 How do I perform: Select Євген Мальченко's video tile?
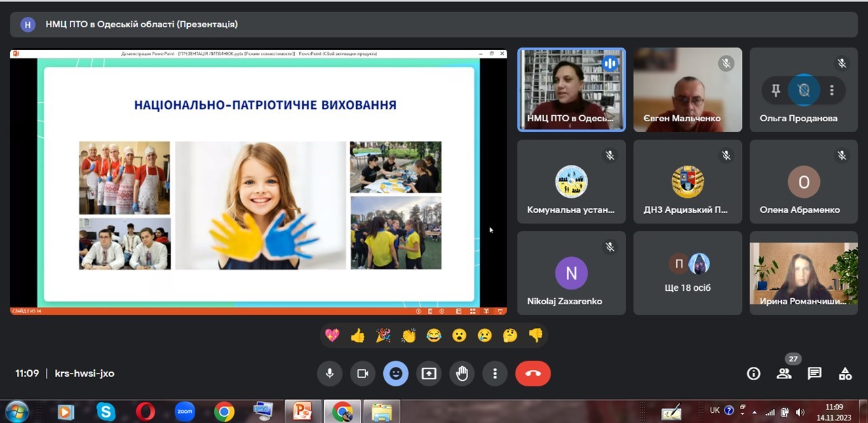(x=688, y=89)
